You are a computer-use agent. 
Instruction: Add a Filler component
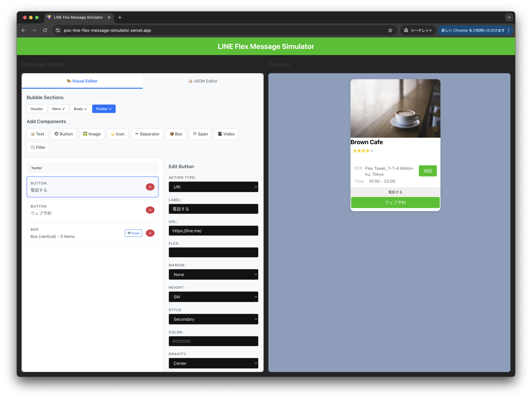point(38,147)
